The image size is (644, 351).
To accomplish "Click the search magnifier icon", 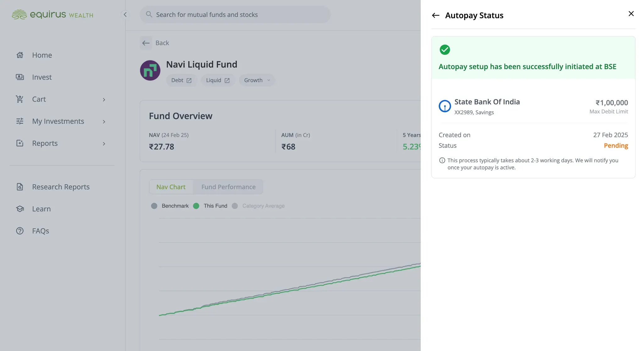I will [x=149, y=14].
